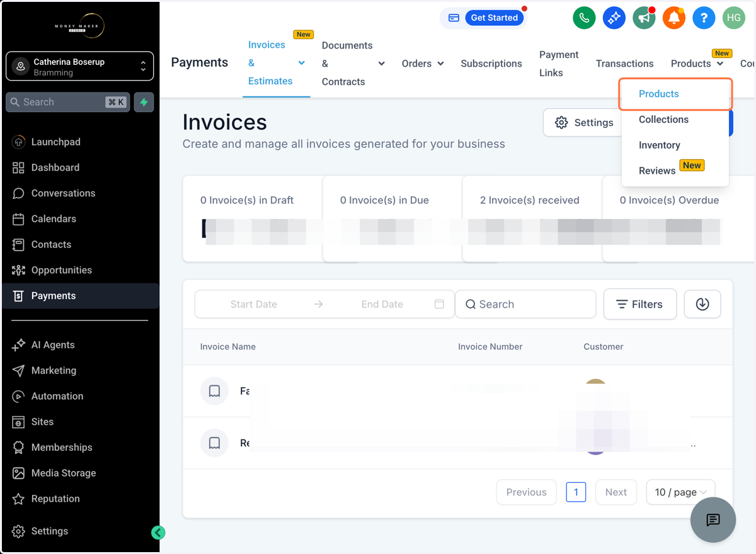
Task: Switch to the Payment Links tab
Action: 559,64
